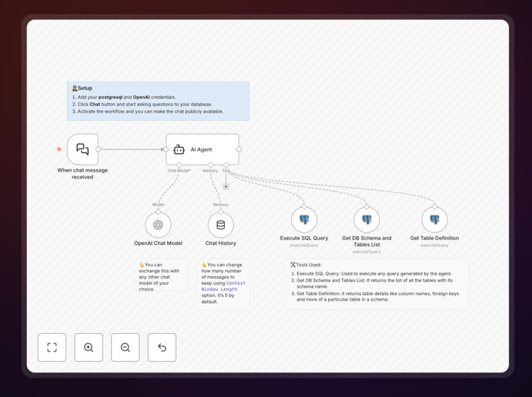Click the AI Agent input connector circle
This screenshot has height=397, width=532.
click(x=166, y=149)
